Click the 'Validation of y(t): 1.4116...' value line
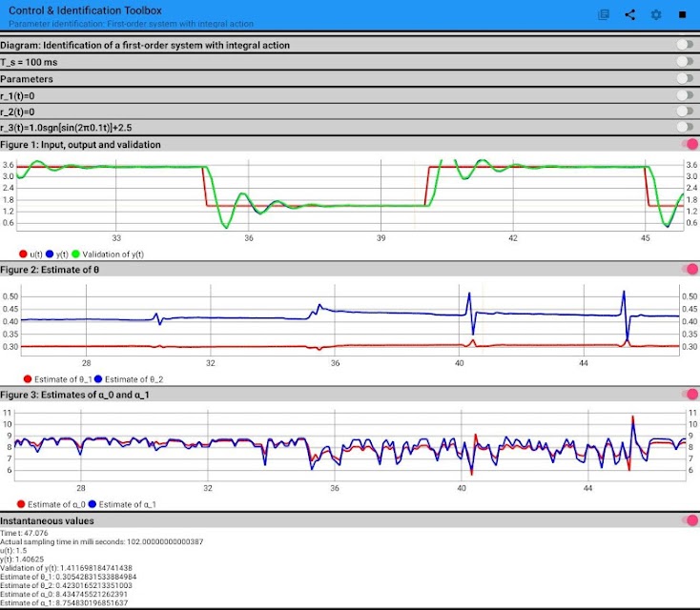700x610 pixels. 66,568
